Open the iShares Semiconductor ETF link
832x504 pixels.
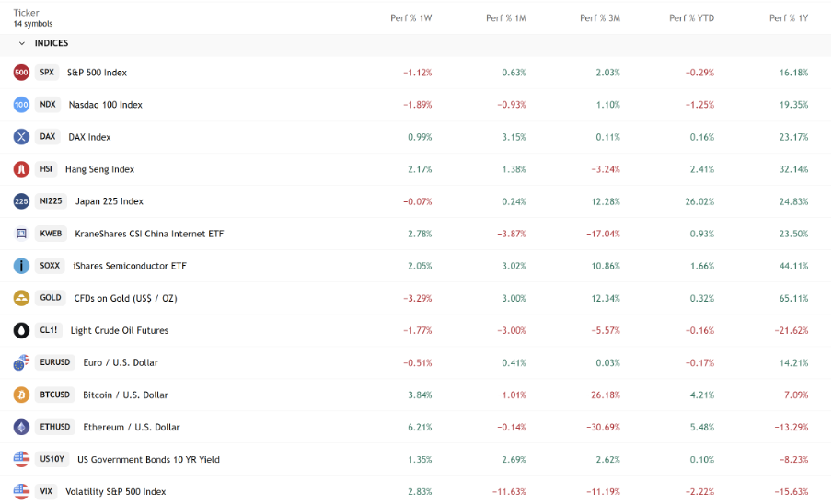pos(129,266)
